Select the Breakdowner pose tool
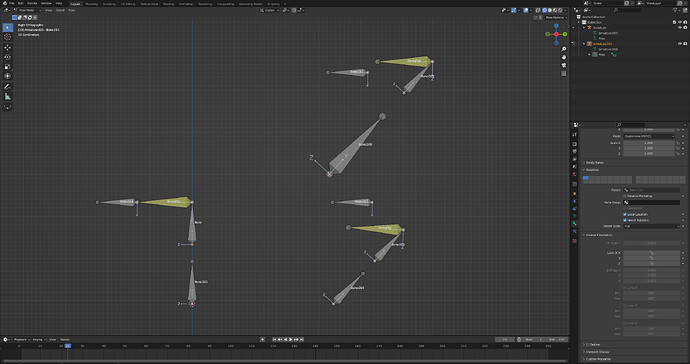Screen dimensions: 690x364 tap(7, 107)
